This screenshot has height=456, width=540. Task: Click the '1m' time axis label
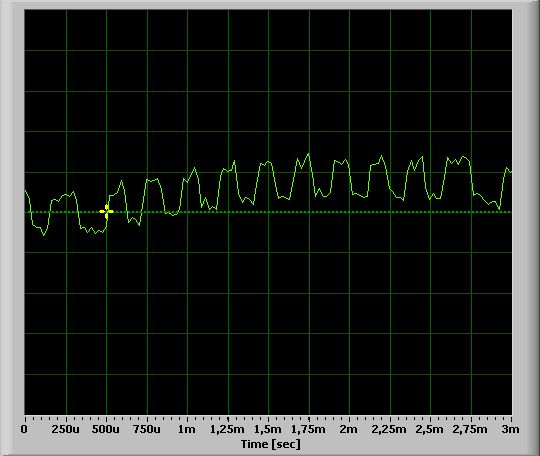[x=187, y=429]
